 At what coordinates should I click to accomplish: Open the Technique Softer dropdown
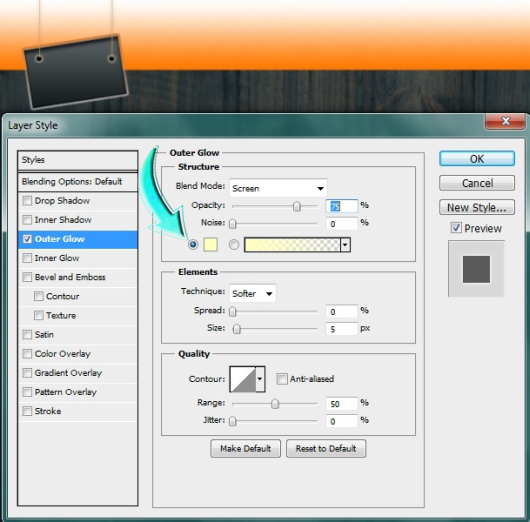[252, 293]
